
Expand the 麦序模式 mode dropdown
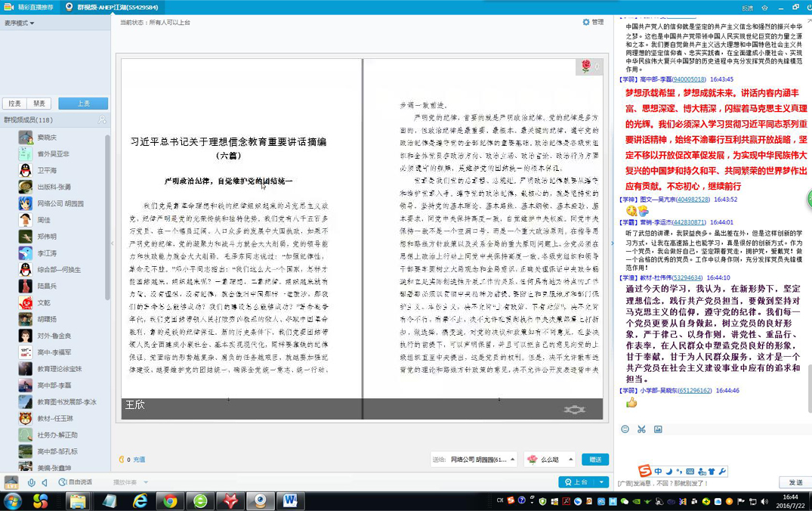[20, 23]
